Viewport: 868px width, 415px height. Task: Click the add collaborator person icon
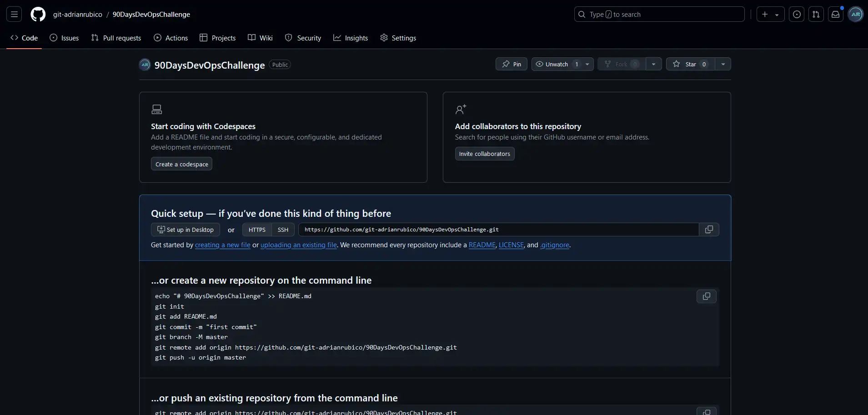click(x=461, y=109)
